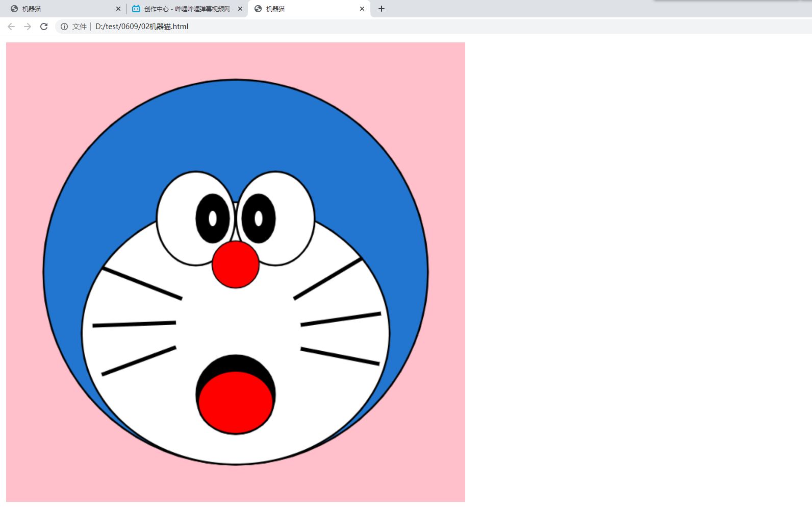Click Doraemon's left black pupil

pos(213,219)
